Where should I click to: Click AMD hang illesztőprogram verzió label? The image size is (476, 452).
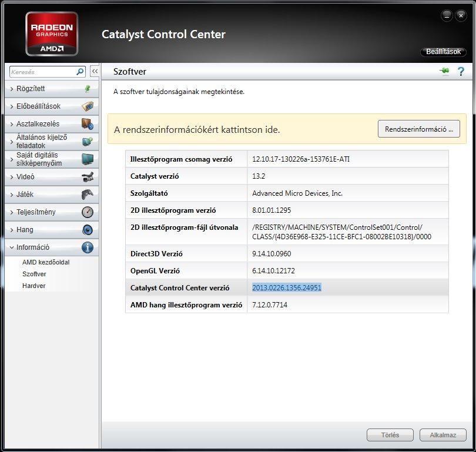click(186, 305)
